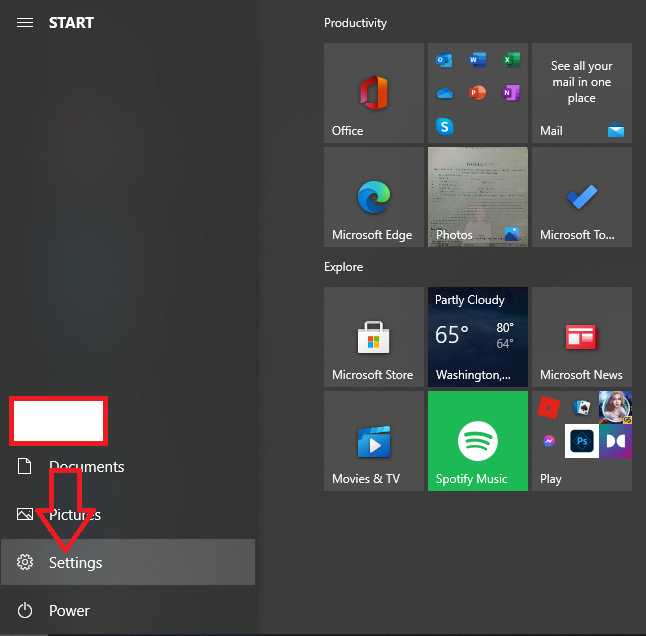Open the Microsoft To Do tile
The image size is (646, 636).
(582, 197)
